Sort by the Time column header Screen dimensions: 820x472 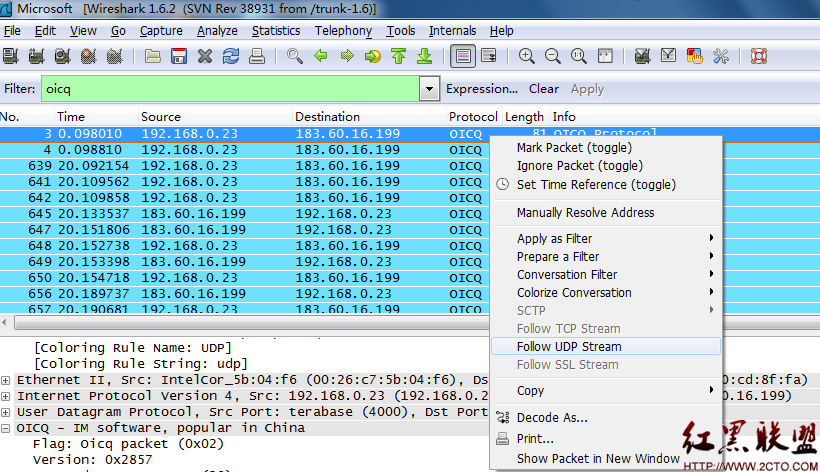point(96,117)
